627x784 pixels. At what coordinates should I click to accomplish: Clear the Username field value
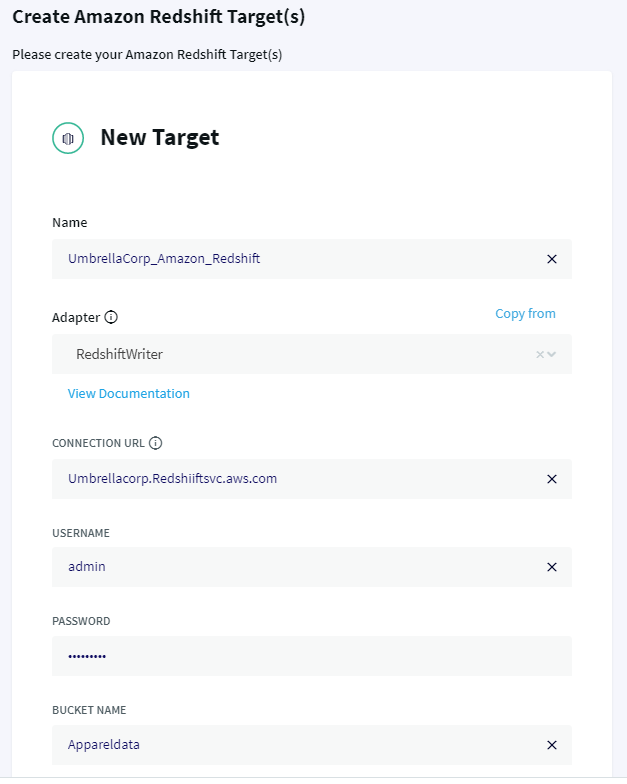click(x=552, y=567)
